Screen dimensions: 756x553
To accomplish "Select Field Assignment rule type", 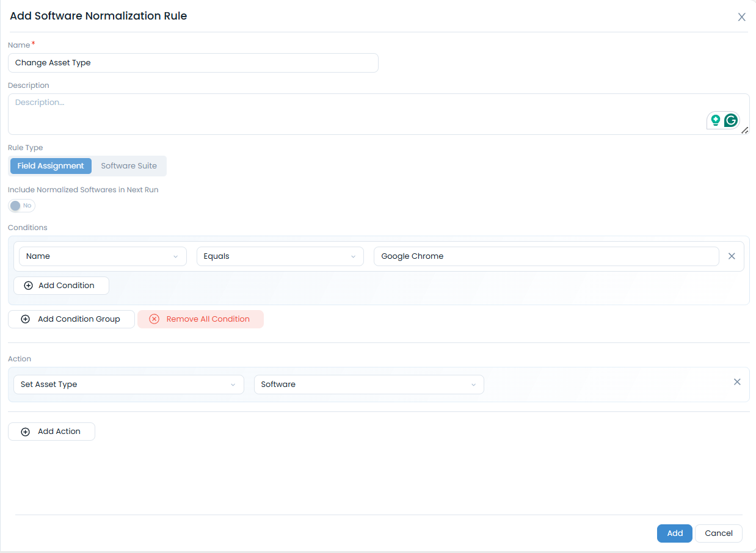I will 51,166.
